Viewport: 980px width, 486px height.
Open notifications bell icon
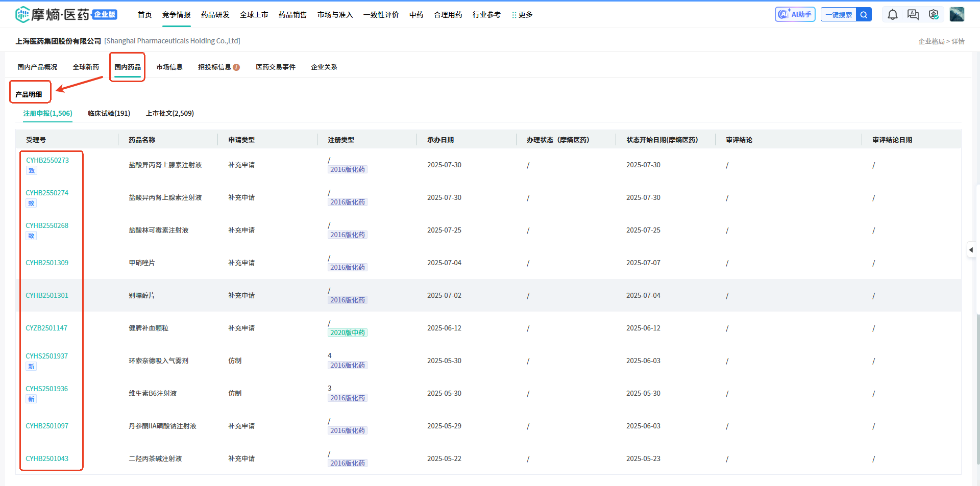[892, 15]
